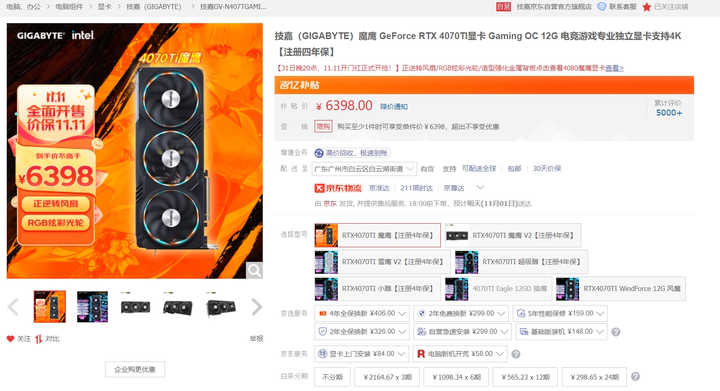Go to next thumbnails with right arrow
This screenshot has height=391, width=720.
click(256, 307)
